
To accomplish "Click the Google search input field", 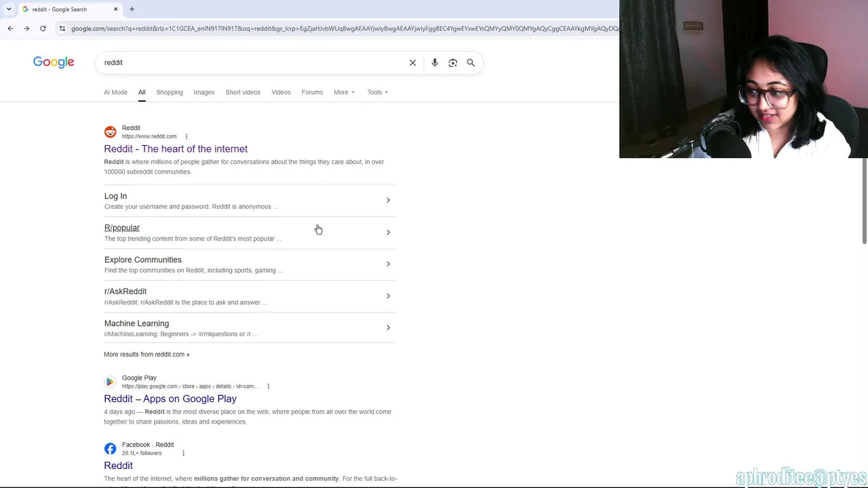I will click(252, 63).
